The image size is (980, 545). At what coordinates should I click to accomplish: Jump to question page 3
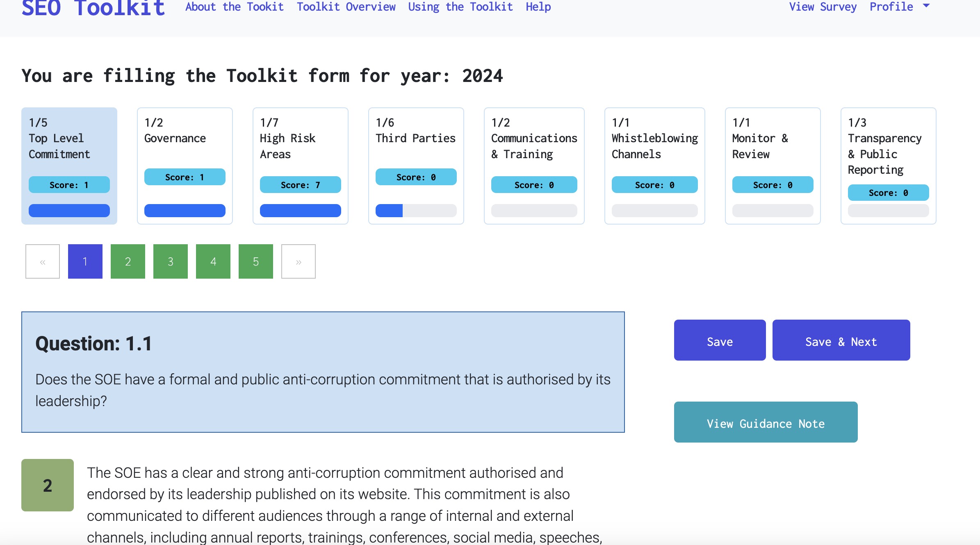point(171,261)
